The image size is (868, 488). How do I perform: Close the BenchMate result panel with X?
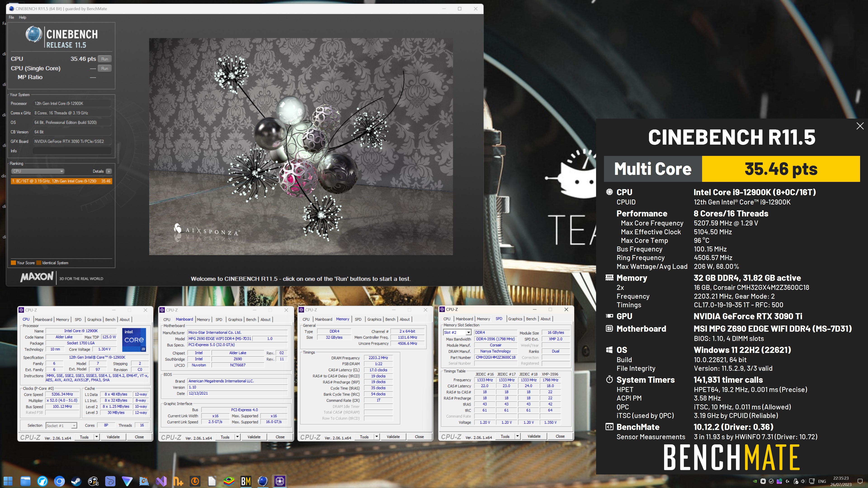point(860,126)
